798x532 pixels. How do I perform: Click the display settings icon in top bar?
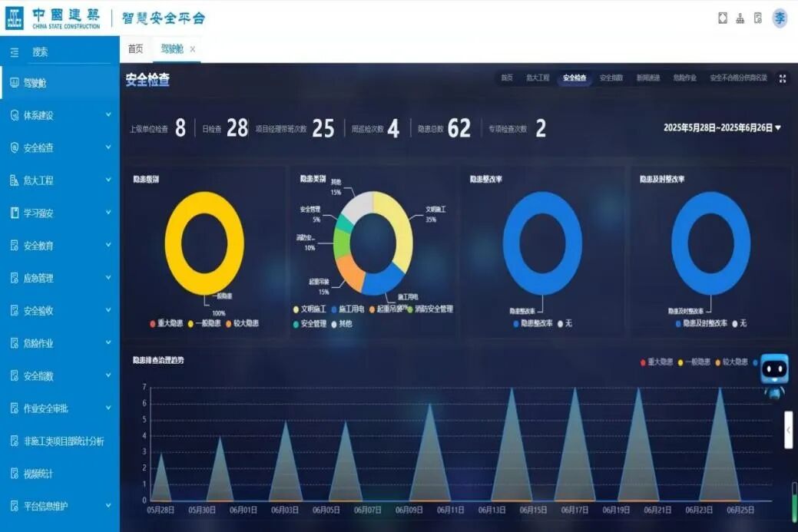722,17
